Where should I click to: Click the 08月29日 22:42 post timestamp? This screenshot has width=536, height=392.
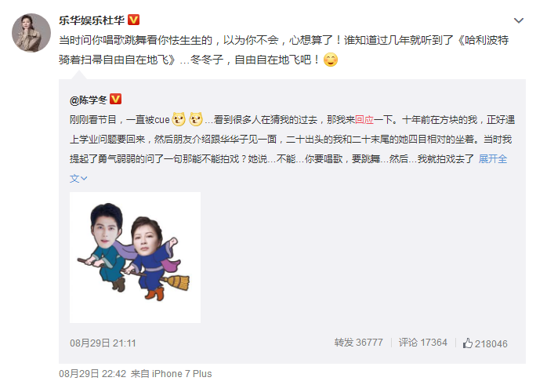pyautogui.click(x=92, y=373)
